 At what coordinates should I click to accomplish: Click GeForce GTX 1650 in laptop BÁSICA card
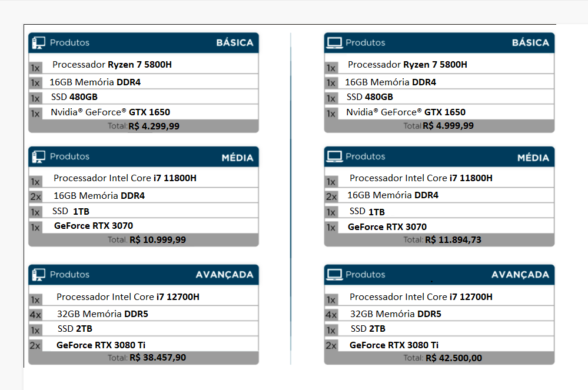[x=406, y=112]
